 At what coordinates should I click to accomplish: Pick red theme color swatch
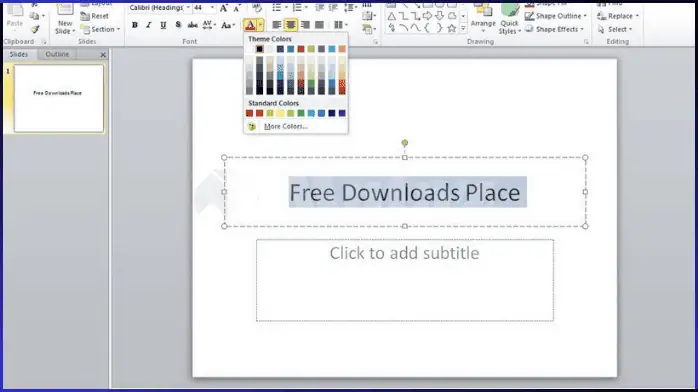click(x=301, y=49)
